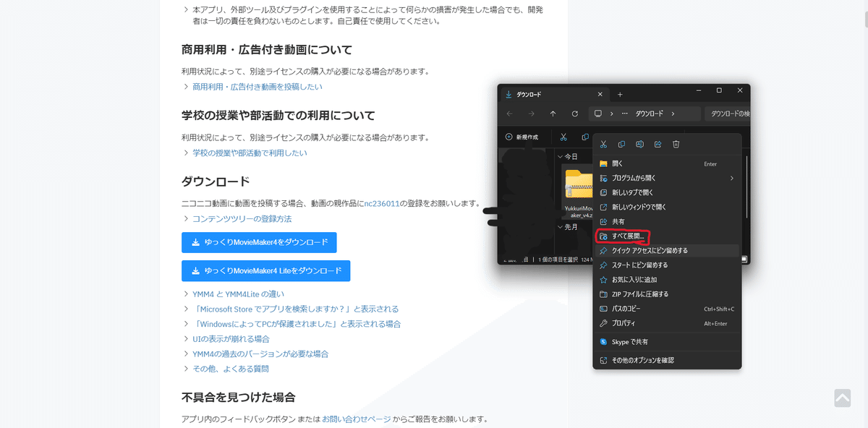Choose Skype で共有

pos(667,341)
